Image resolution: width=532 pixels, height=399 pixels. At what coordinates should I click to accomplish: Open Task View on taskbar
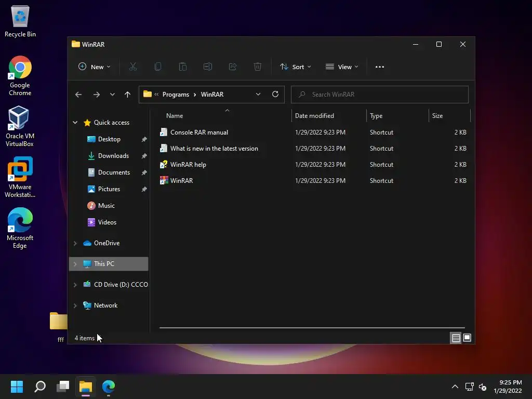tap(63, 387)
